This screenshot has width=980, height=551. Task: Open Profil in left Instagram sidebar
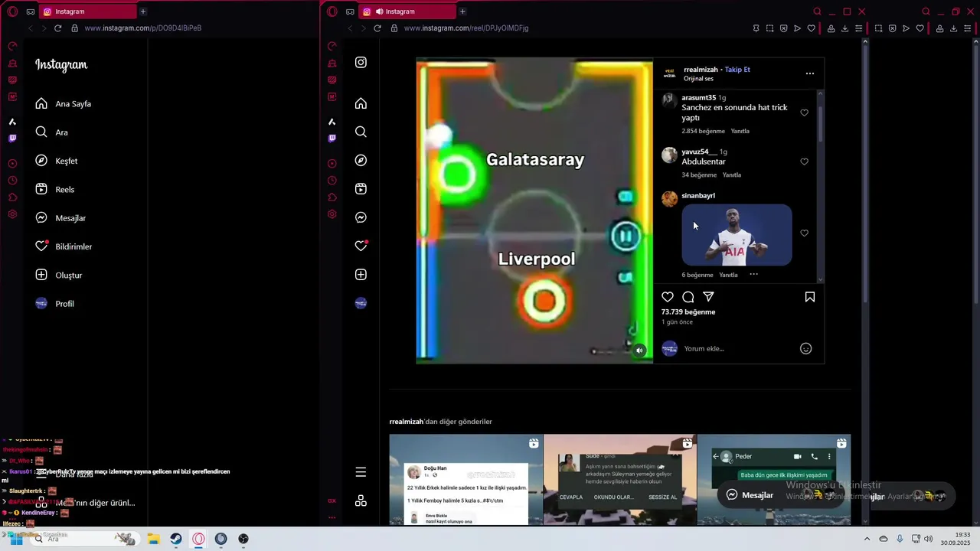pyautogui.click(x=55, y=304)
